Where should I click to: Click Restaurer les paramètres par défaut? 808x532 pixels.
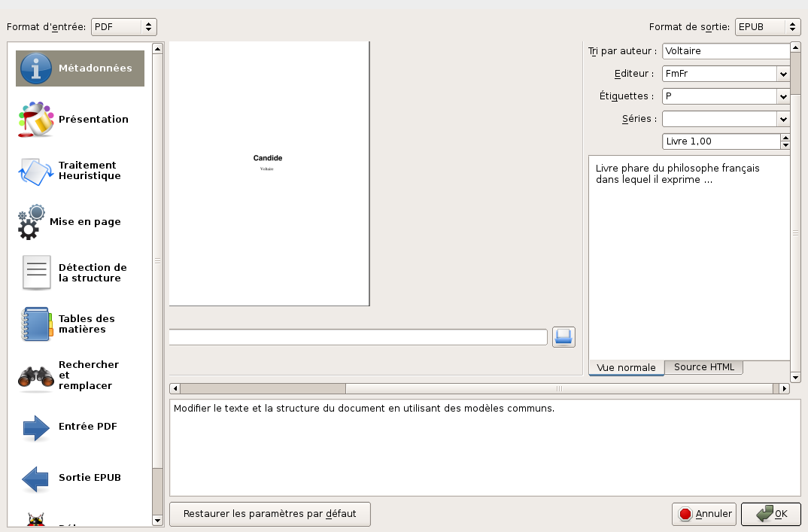click(270, 514)
